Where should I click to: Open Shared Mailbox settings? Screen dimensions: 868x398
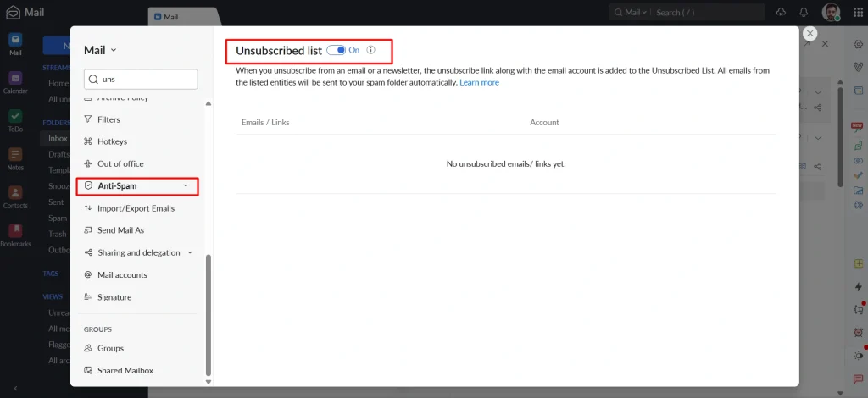pos(125,370)
